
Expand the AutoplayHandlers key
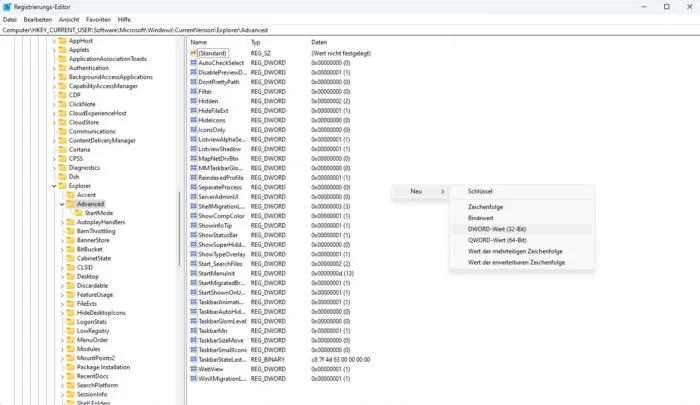[x=62, y=222]
